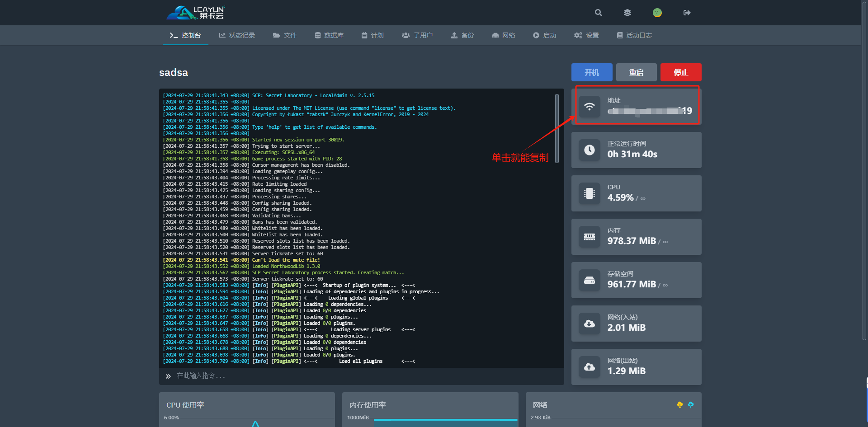Viewport: 868px width, 427px height.
Task: Click the outbound value 1.29 MiB
Action: coord(627,371)
